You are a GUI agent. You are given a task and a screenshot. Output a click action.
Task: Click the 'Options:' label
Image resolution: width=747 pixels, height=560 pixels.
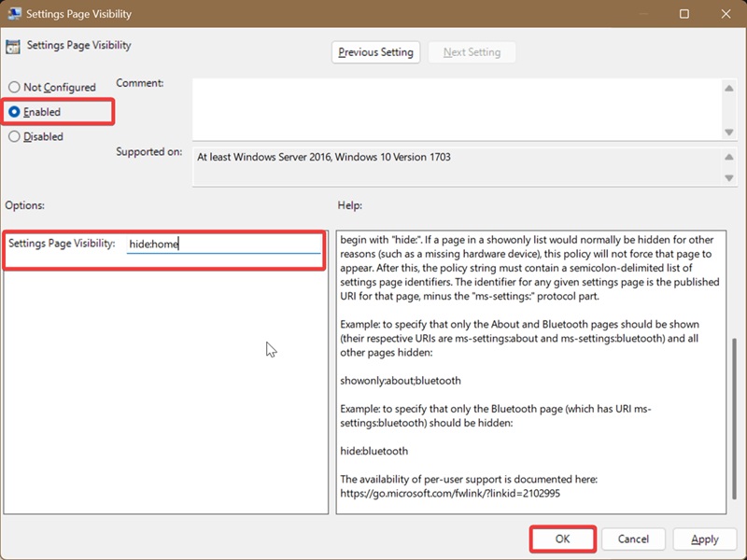25,205
